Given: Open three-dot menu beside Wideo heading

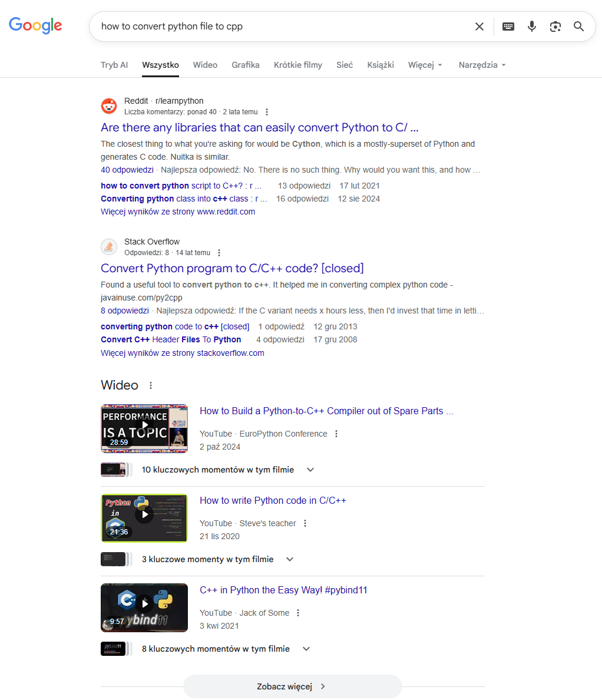Looking at the screenshot, I should [x=151, y=385].
